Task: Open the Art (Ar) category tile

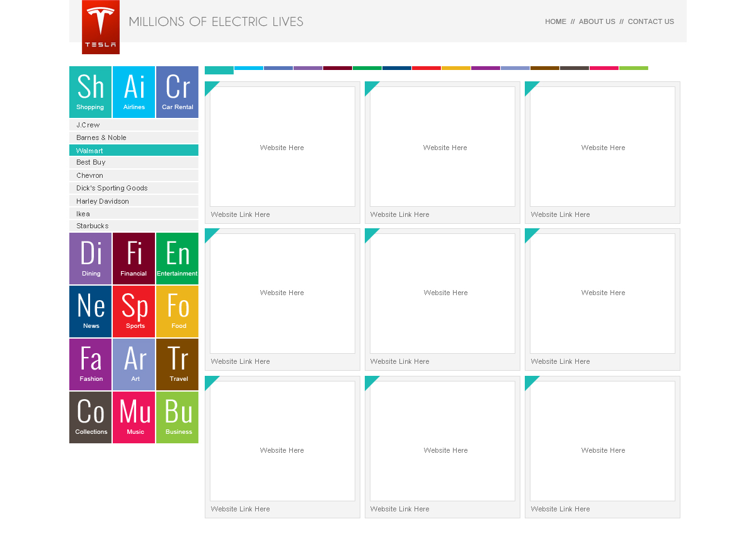Action: pyautogui.click(x=134, y=364)
